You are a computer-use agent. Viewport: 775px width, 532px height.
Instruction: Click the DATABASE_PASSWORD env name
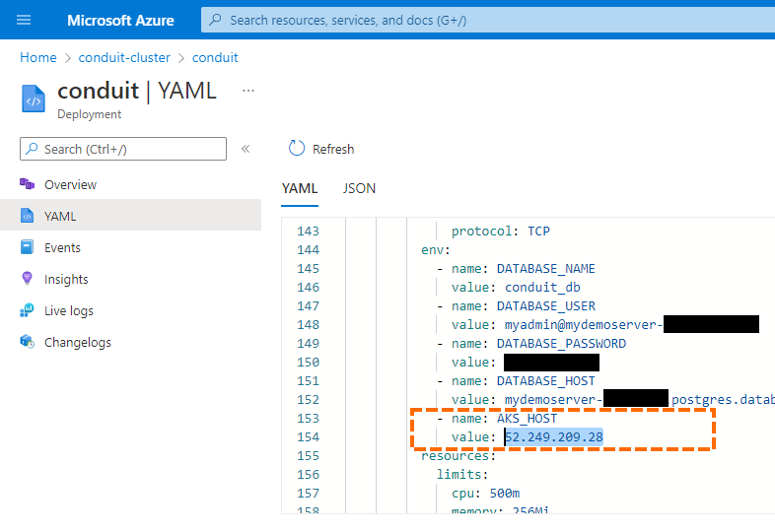[561, 343]
